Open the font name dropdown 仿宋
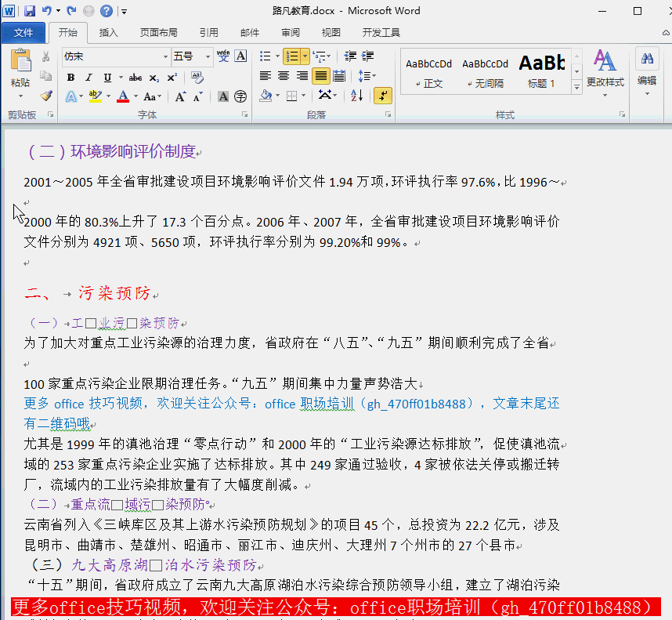 [165, 56]
